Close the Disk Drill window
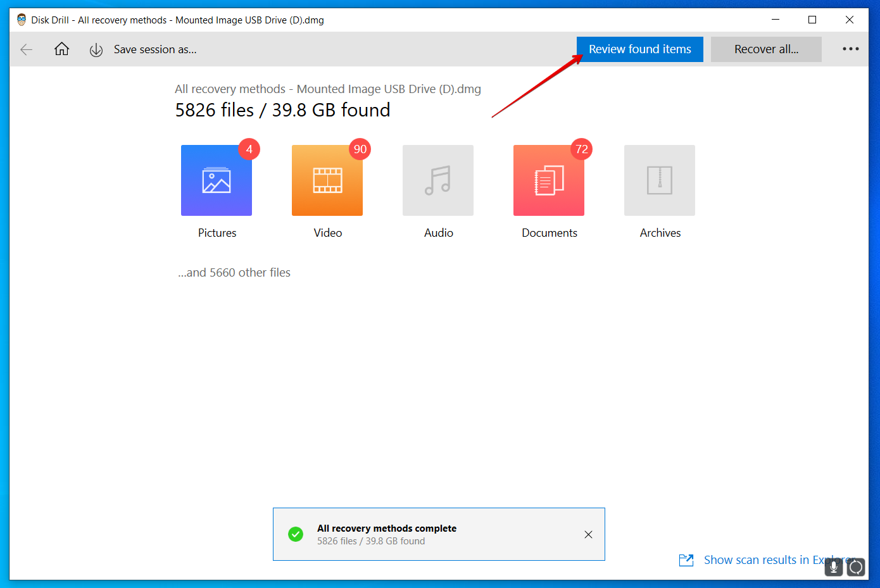The height and width of the screenshot is (588, 880). (x=850, y=20)
